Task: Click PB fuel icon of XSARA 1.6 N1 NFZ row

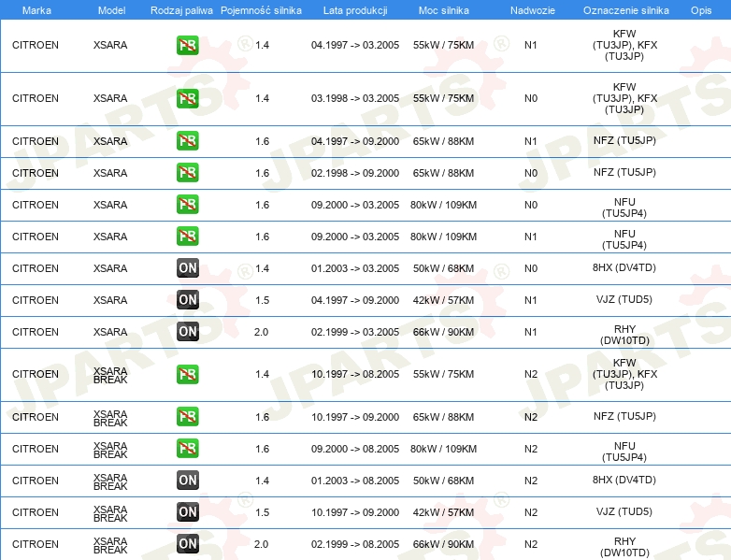Action: (x=187, y=141)
